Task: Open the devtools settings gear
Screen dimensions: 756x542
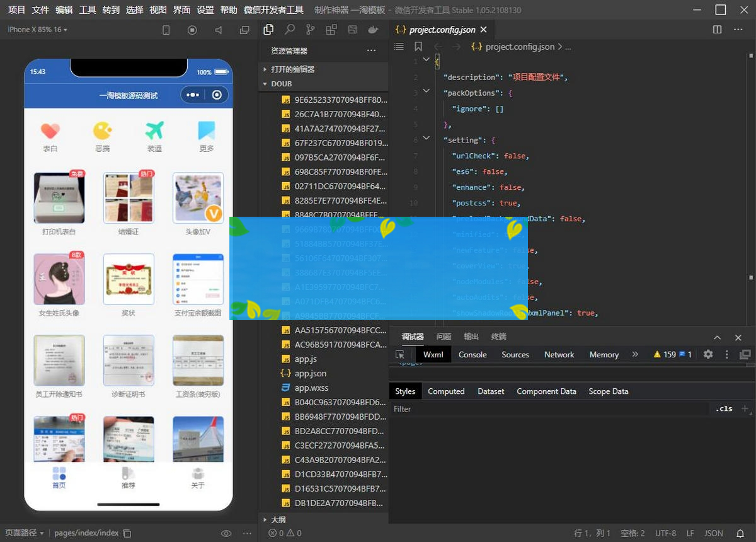Action: click(x=708, y=354)
